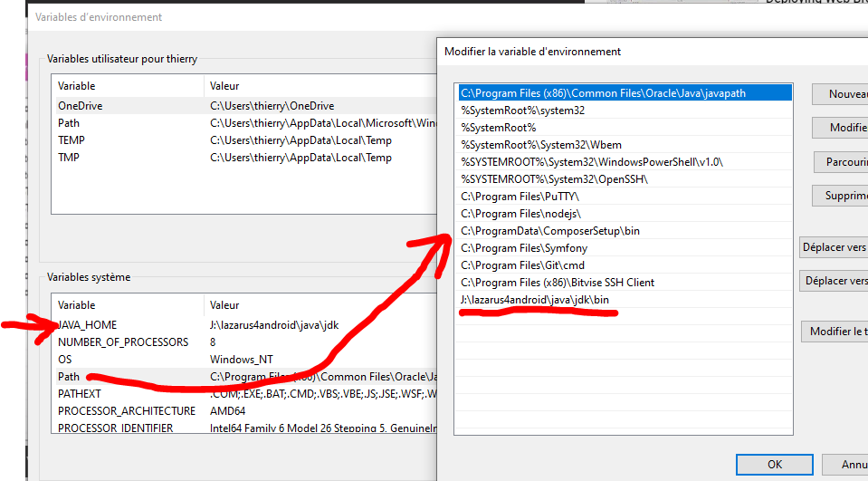Select the J:\lazarus4android\java\jdk\bin entry

(534, 300)
